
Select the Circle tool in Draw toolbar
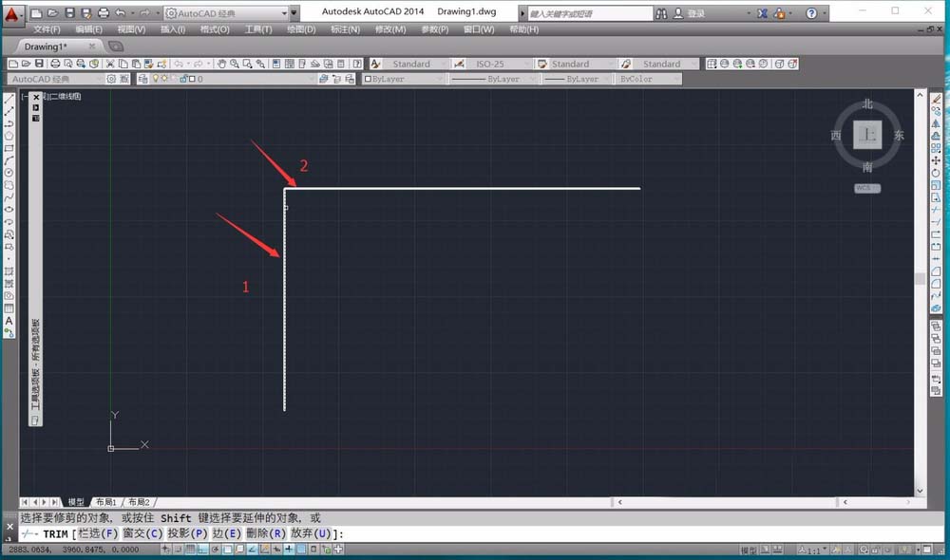click(x=9, y=173)
